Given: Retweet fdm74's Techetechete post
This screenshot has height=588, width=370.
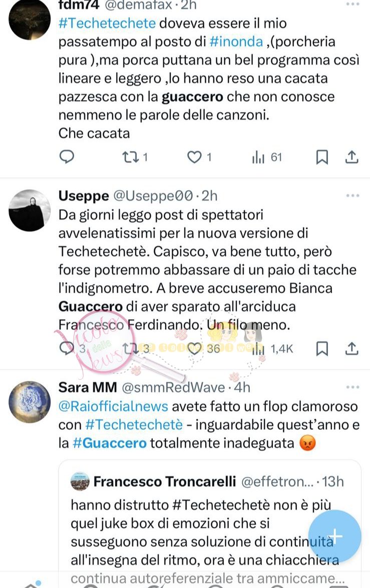Looking at the screenshot, I should point(135,157).
